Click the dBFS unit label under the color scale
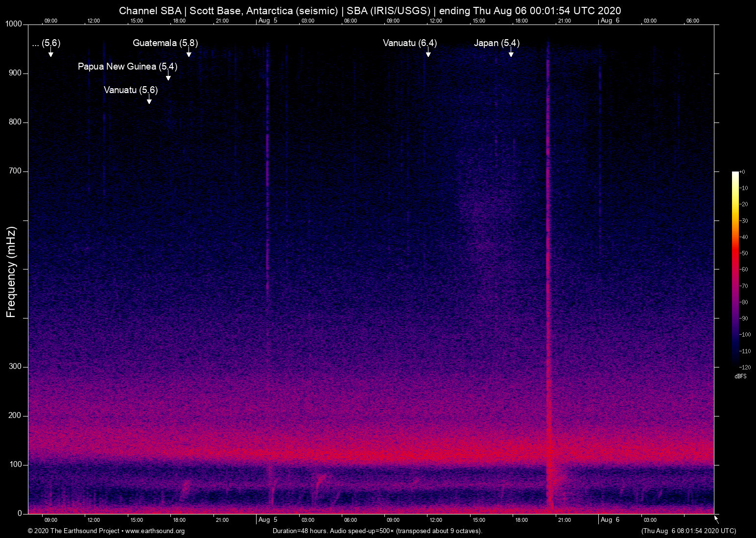 pyautogui.click(x=740, y=376)
